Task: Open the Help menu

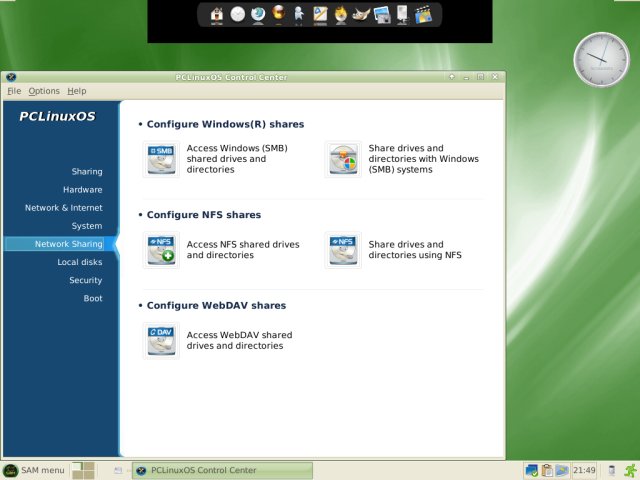Action: pyautogui.click(x=77, y=91)
